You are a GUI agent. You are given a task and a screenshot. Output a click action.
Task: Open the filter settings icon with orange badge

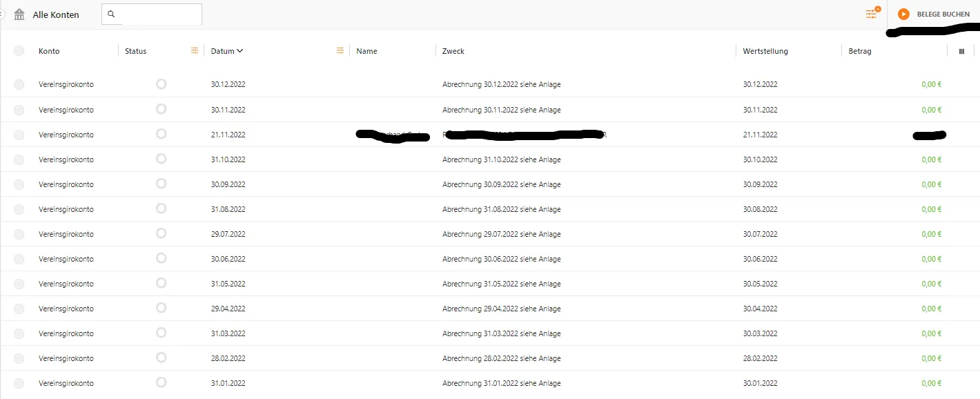(x=872, y=14)
